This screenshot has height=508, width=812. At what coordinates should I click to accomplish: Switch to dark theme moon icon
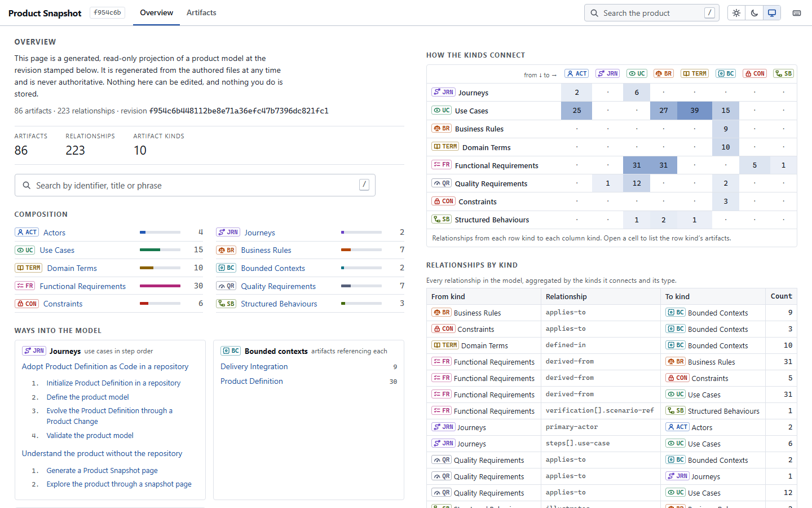pyautogui.click(x=754, y=13)
